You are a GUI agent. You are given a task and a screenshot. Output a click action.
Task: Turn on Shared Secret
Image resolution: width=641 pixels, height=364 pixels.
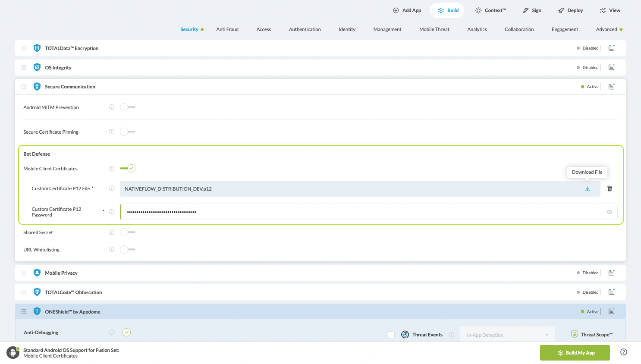(127, 232)
